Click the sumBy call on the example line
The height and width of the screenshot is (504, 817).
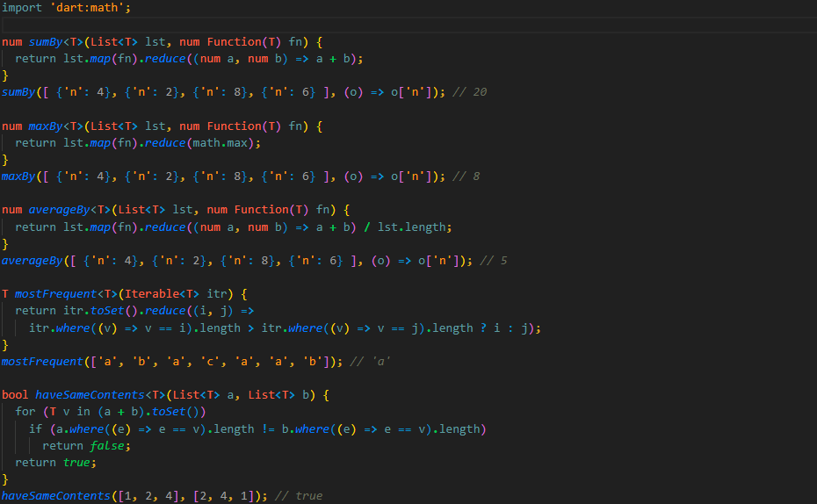pyautogui.click(x=18, y=92)
